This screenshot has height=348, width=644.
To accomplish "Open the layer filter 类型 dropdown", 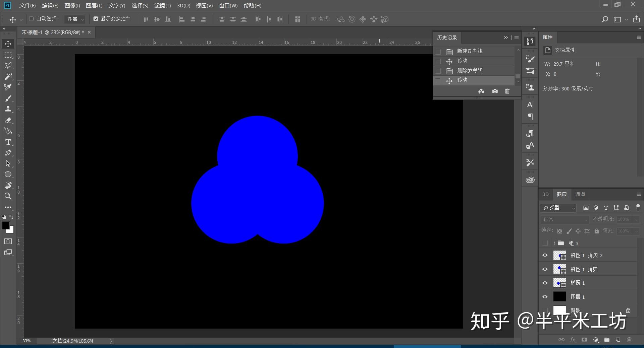I will (x=558, y=208).
